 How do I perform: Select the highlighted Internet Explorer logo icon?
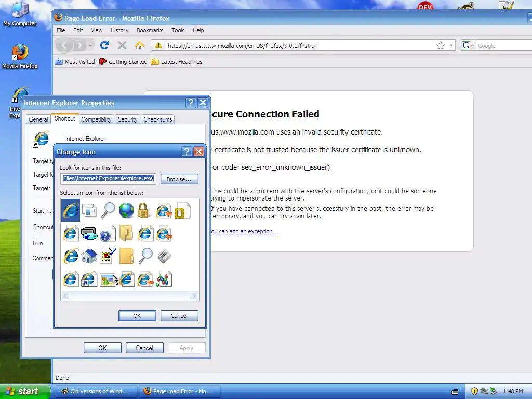71,211
